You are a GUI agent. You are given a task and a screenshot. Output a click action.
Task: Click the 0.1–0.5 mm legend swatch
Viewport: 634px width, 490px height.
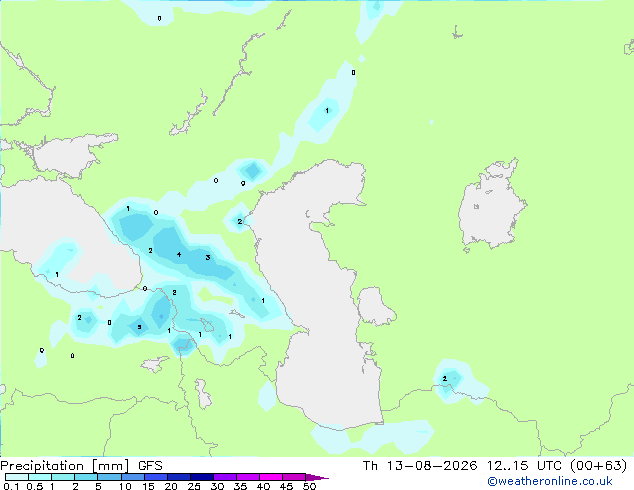[x=17, y=477]
